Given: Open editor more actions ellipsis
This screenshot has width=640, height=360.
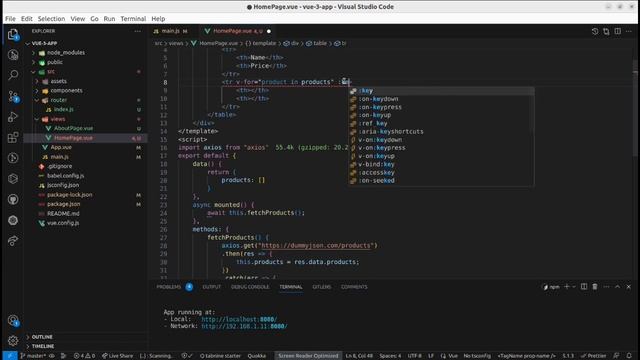Looking at the screenshot, I should point(629,31).
